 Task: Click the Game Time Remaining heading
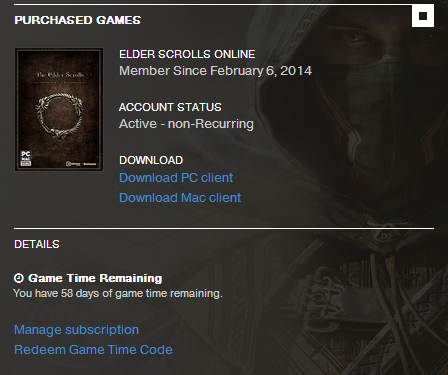point(95,278)
